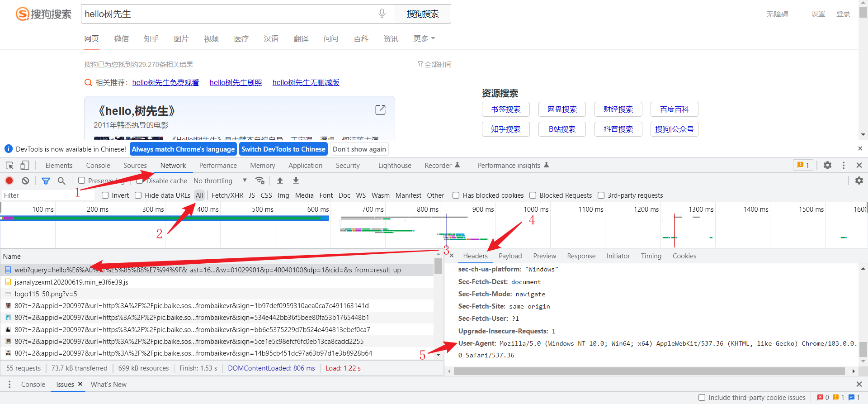Screen dimensions: 868x404
Task: Click Switch DevTools to Chinese button
Action: tap(283, 149)
